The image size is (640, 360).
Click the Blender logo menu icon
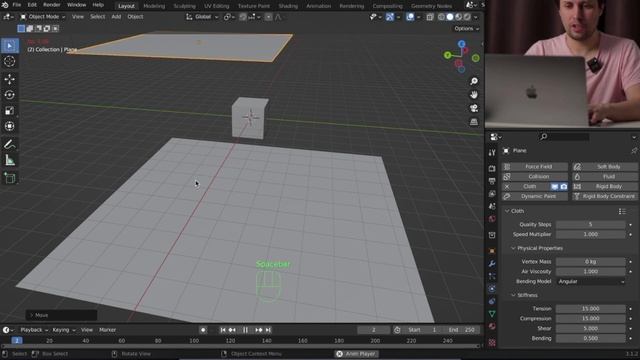(4, 5)
